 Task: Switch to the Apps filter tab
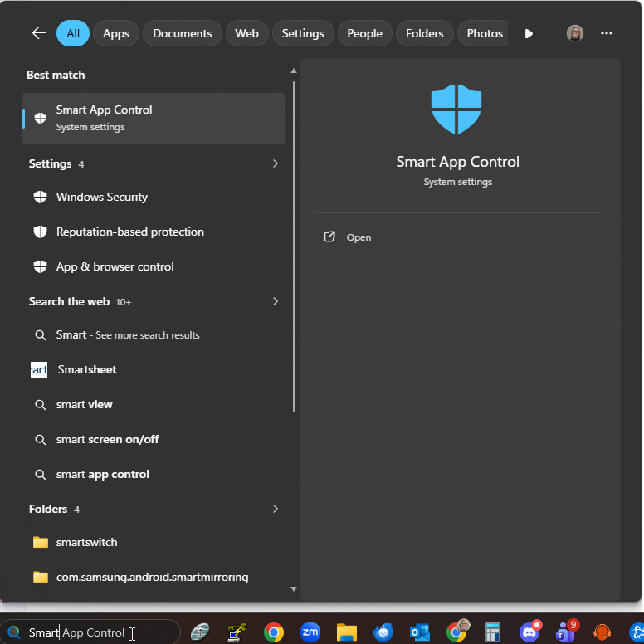116,33
